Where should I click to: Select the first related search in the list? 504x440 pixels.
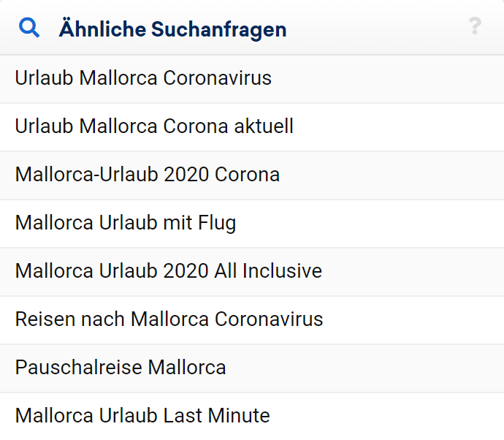[143, 78]
